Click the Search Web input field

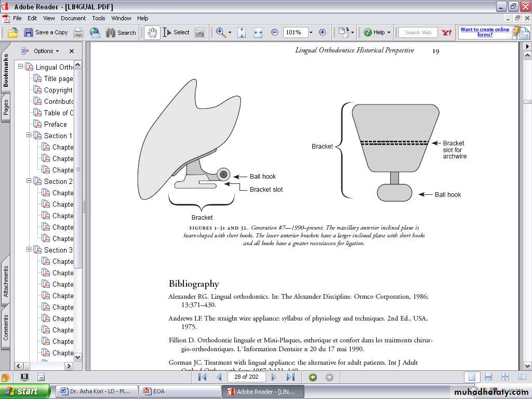point(418,33)
